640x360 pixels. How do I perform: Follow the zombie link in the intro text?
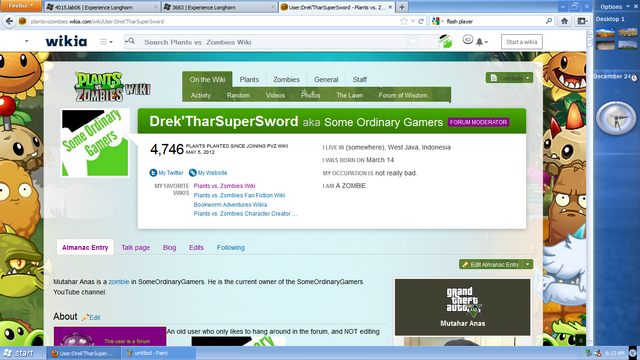point(119,282)
